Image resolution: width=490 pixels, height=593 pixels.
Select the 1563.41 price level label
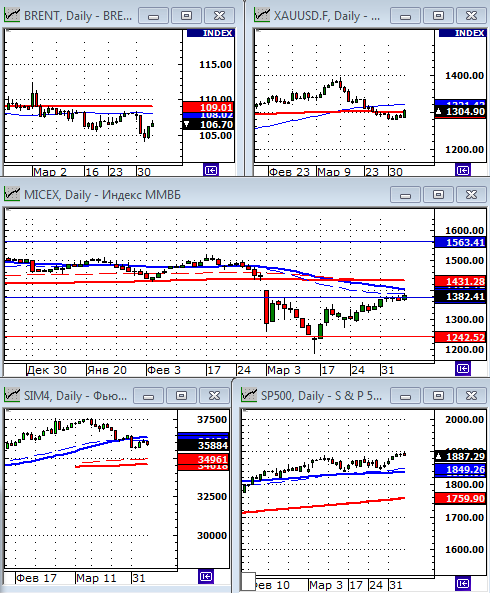click(461, 242)
